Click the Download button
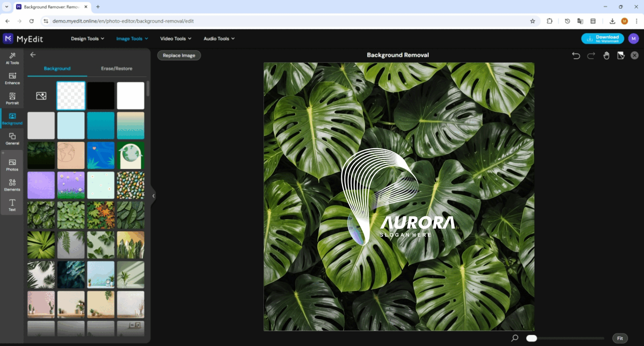 (602, 39)
